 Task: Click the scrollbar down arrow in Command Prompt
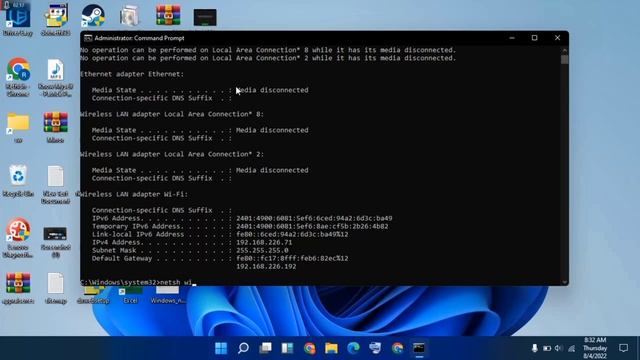click(x=564, y=282)
